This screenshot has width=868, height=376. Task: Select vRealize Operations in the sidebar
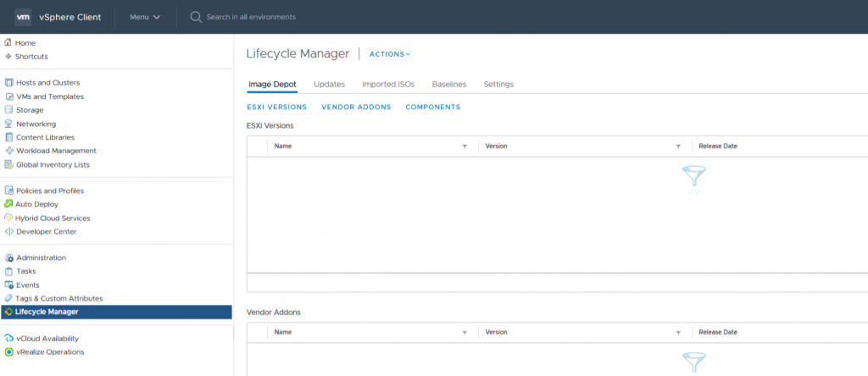pyautogui.click(x=50, y=351)
